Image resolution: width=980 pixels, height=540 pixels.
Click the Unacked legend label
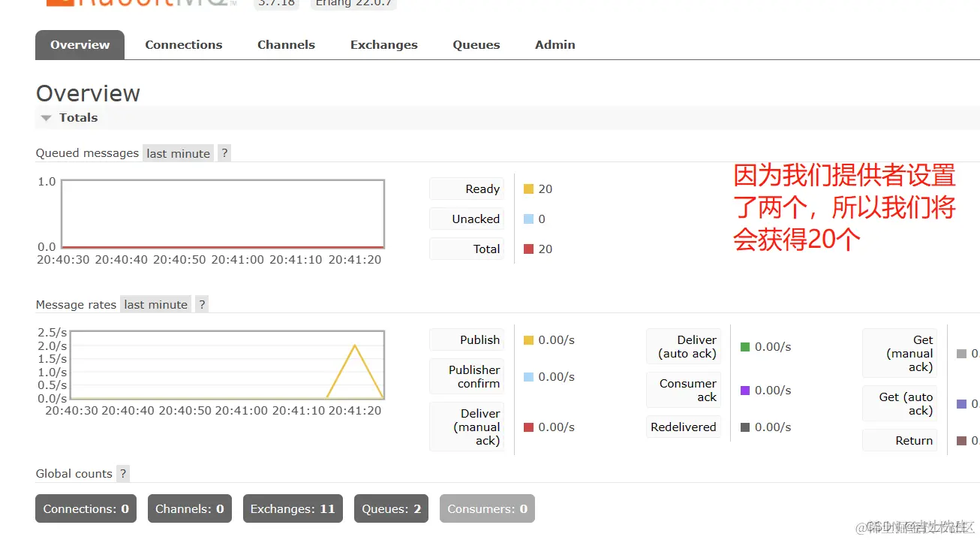click(466, 219)
